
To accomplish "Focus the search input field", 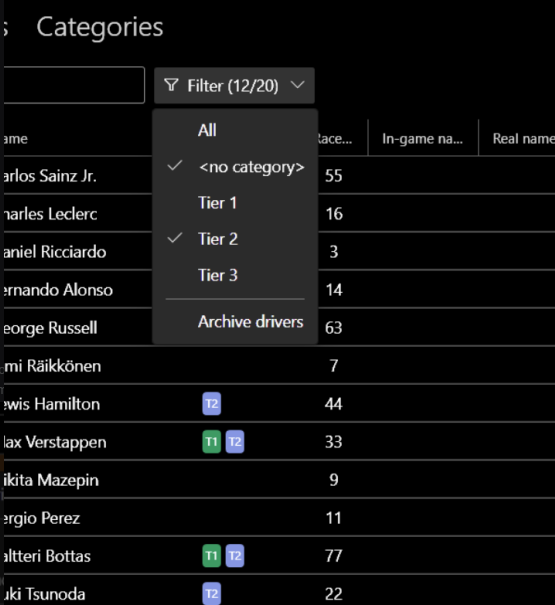I will pos(73,85).
